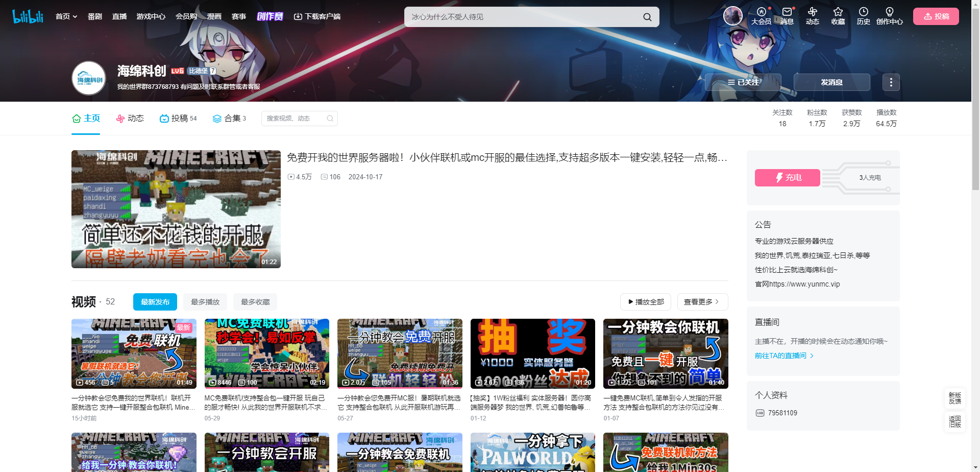Screen dimensions: 980x472
Task: Open the bilibili logo homepage
Action: [28, 16]
